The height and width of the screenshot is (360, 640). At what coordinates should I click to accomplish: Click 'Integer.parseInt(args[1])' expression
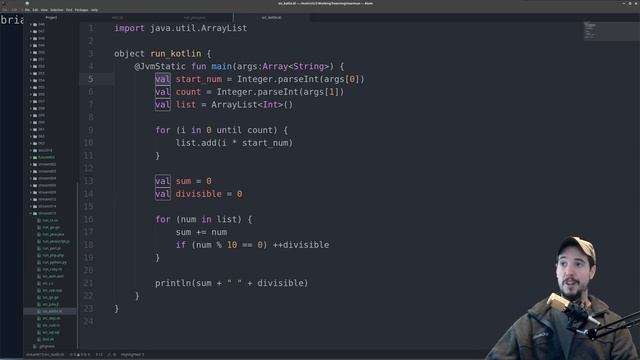[280, 92]
